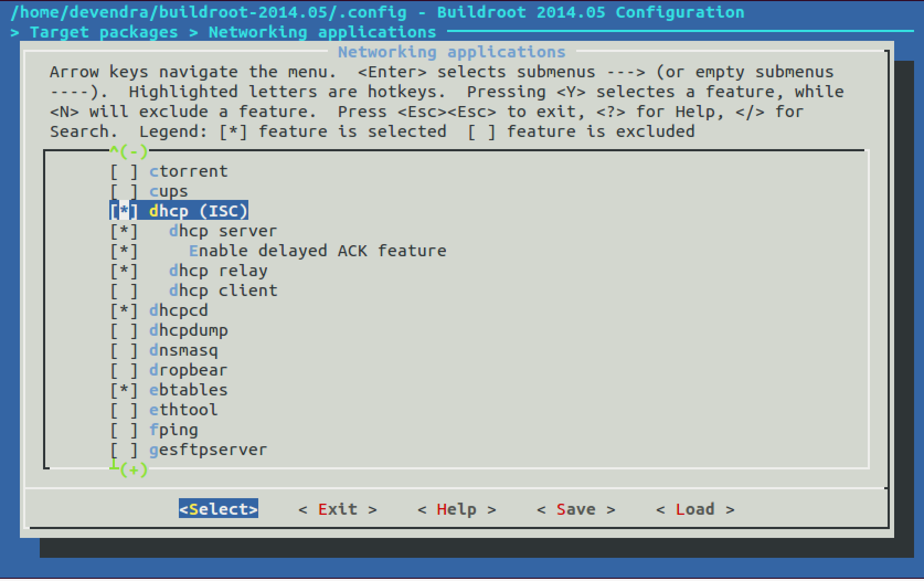Viewport: 924px width, 581px height.
Task: Click the Exit button
Action: point(337,509)
